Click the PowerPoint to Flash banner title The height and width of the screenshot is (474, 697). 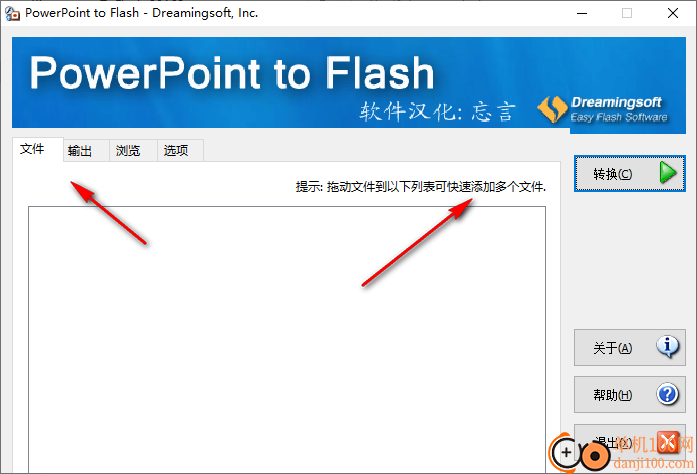tap(232, 73)
